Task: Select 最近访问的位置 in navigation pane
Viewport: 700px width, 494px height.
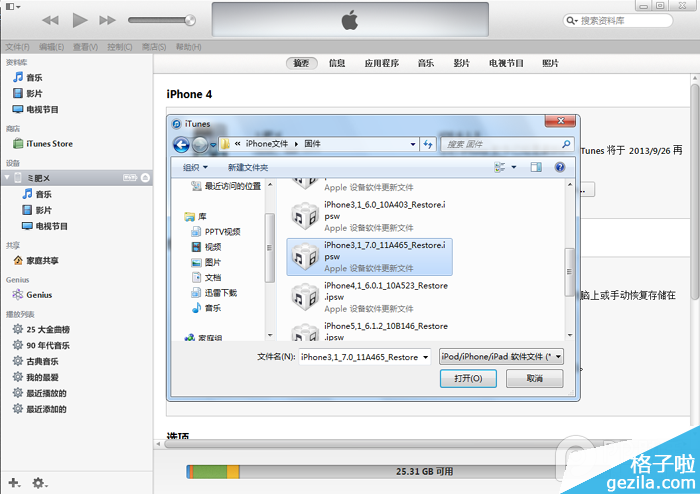Action: 226,186
